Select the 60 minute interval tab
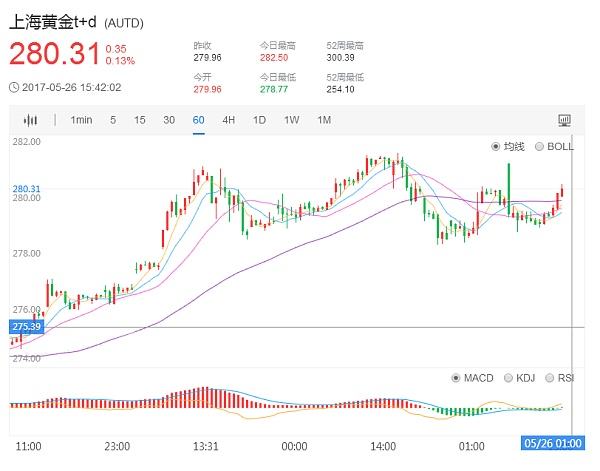This screenshot has width=600, height=471. coord(199,120)
